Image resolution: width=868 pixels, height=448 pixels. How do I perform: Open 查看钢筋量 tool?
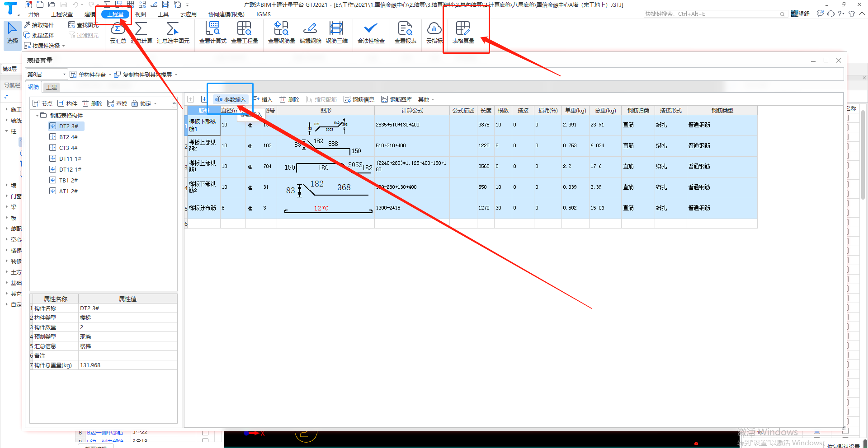tap(281, 33)
